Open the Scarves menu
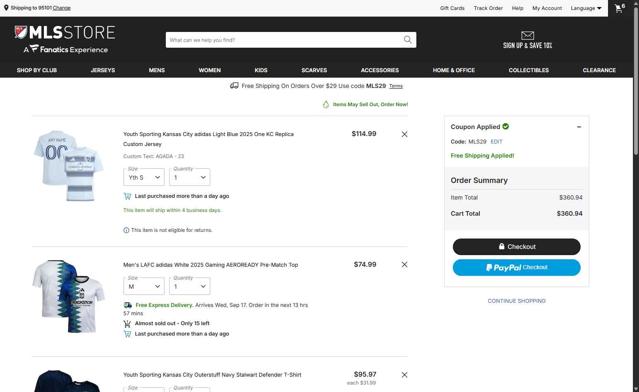The image size is (639, 392). pyautogui.click(x=314, y=70)
